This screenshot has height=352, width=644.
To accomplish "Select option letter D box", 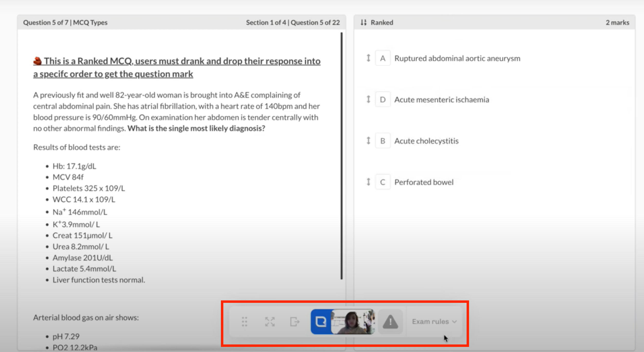I will [x=383, y=100].
